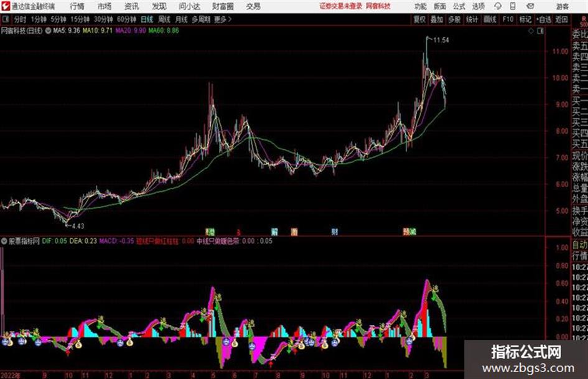588x379 pixels.
Task: Open the 问小达 menu
Action: pyautogui.click(x=189, y=6)
